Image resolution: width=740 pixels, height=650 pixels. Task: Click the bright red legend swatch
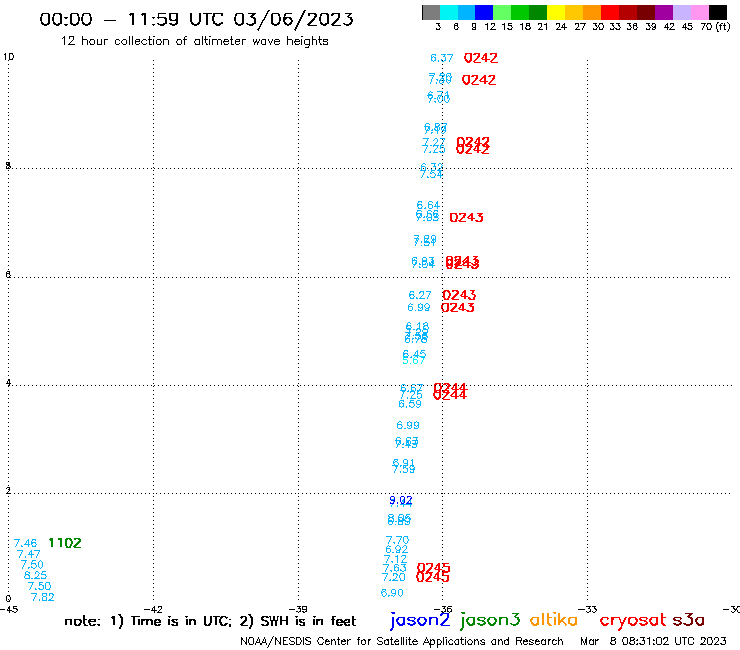610,12
